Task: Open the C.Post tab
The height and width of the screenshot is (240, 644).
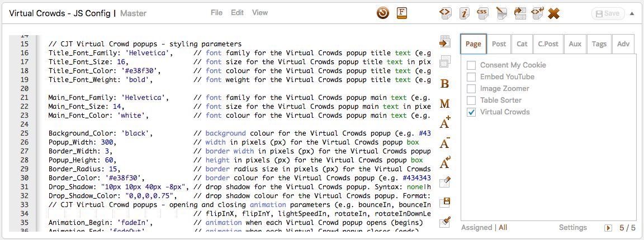Action: [x=548, y=44]
